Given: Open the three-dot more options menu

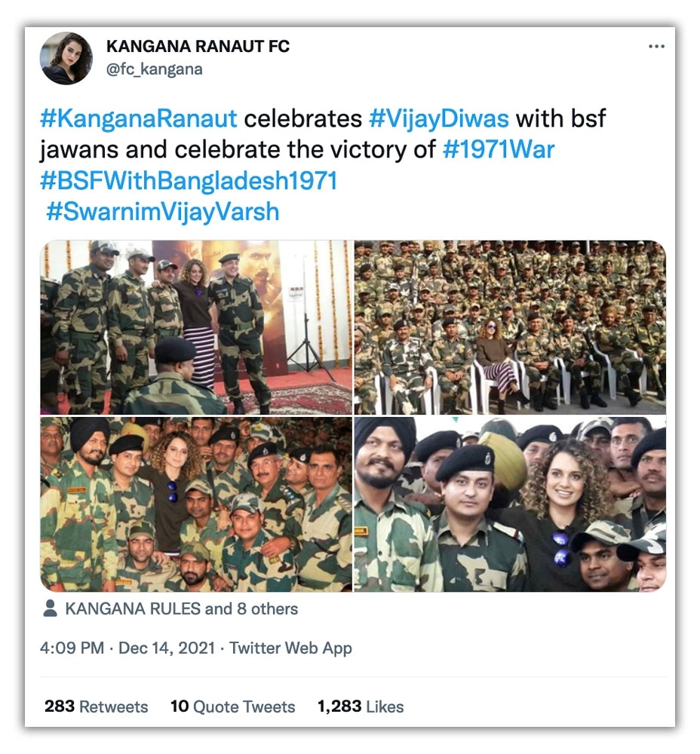Looking at the screenshot, I should click(656, 46).
